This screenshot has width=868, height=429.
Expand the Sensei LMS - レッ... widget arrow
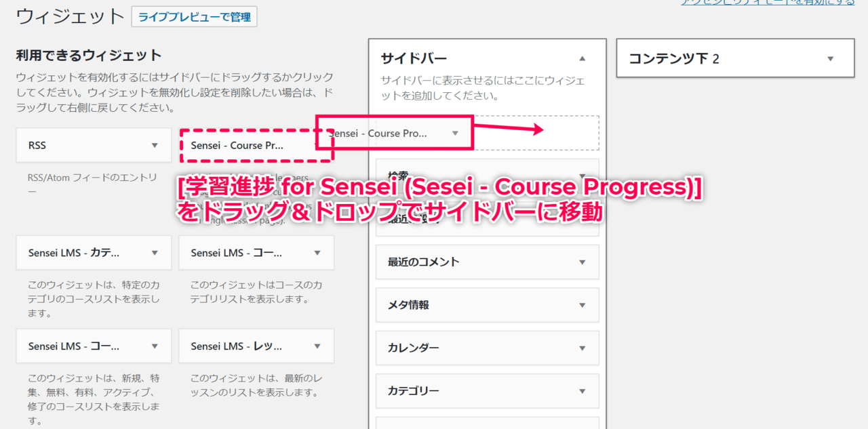pos(317,346)
